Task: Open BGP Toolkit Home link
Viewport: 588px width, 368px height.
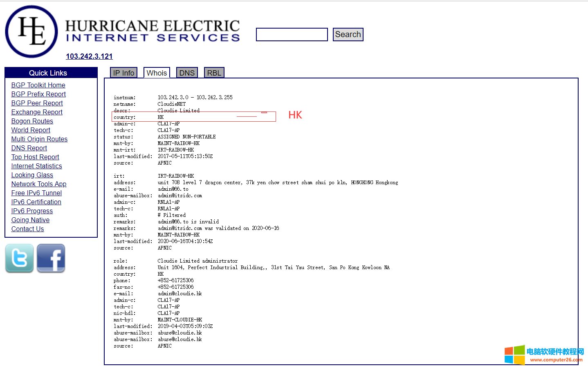Action: click(x=38, y=85)
